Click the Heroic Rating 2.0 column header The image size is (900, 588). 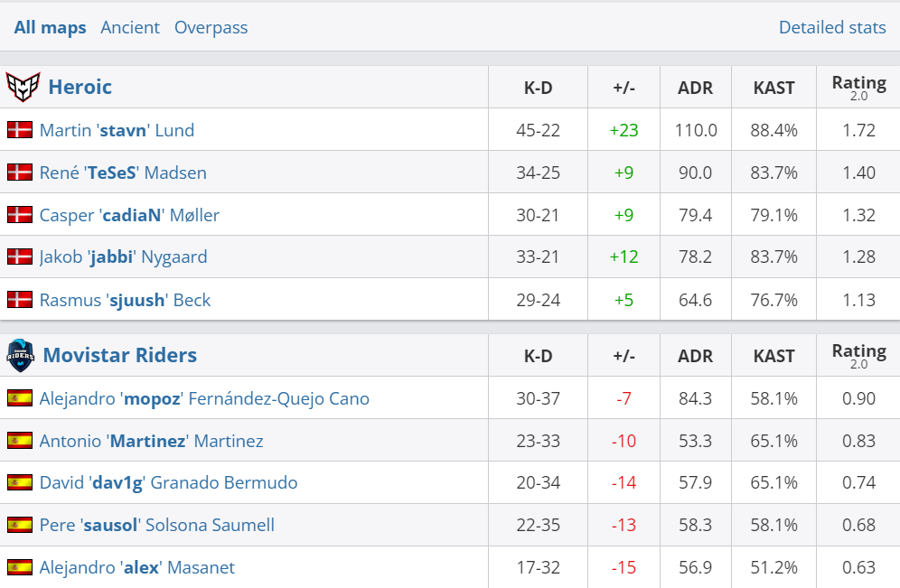858,87
